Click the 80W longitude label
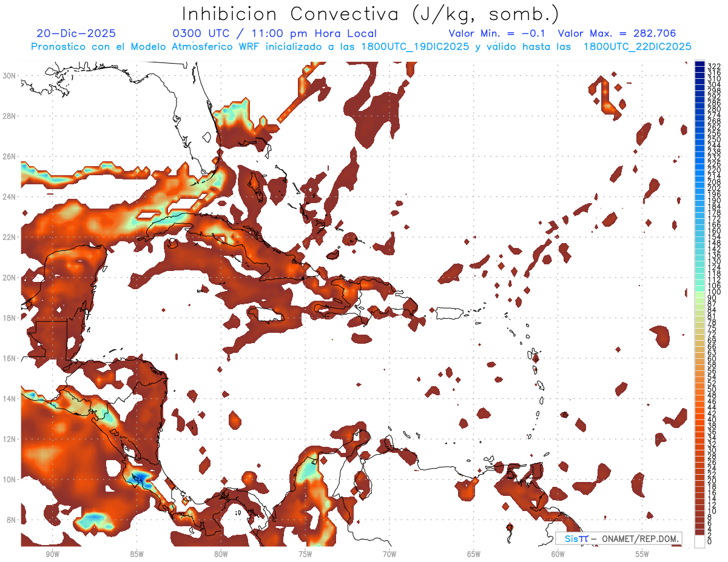This screenshot has width=728, height=562. [221, 554]
